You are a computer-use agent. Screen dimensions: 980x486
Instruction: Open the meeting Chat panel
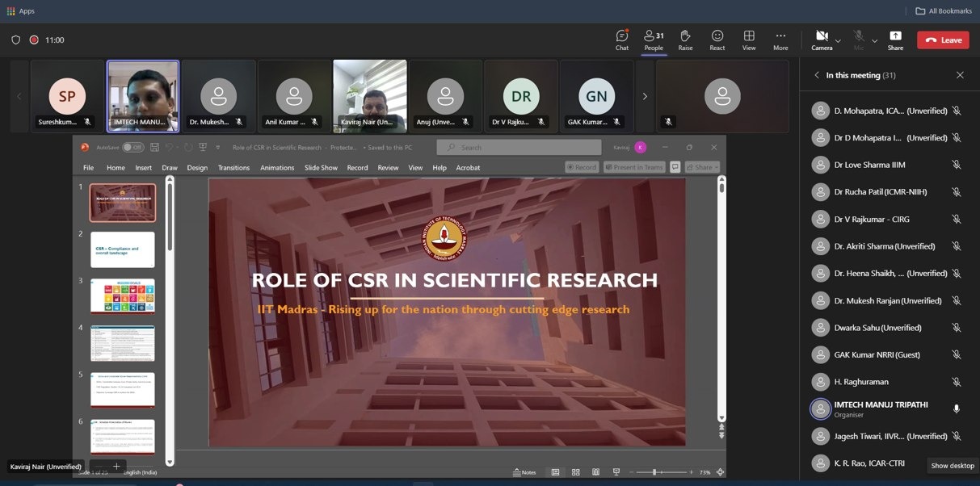(x=621, y=40)
